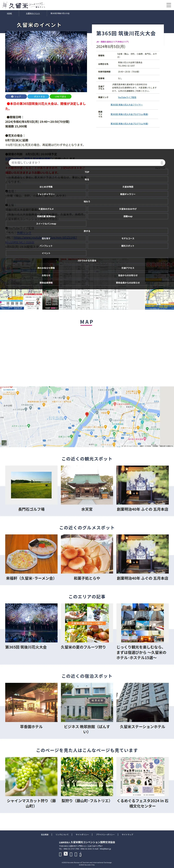This screenshot has width=174, height=868.
Task: Open 宿を探す menu item
Action: (x=46, y=239)
